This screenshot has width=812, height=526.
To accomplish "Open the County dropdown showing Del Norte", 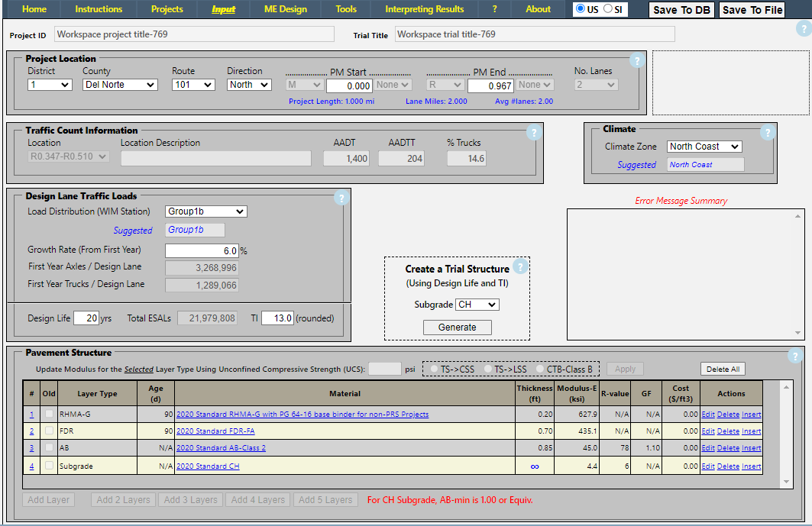I will point(120,85).
